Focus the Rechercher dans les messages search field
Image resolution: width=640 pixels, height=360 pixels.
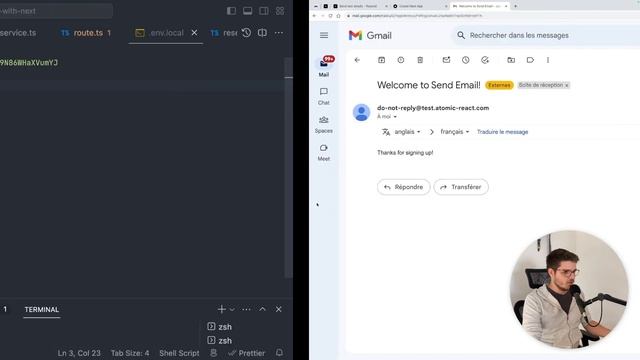point(547,36)
